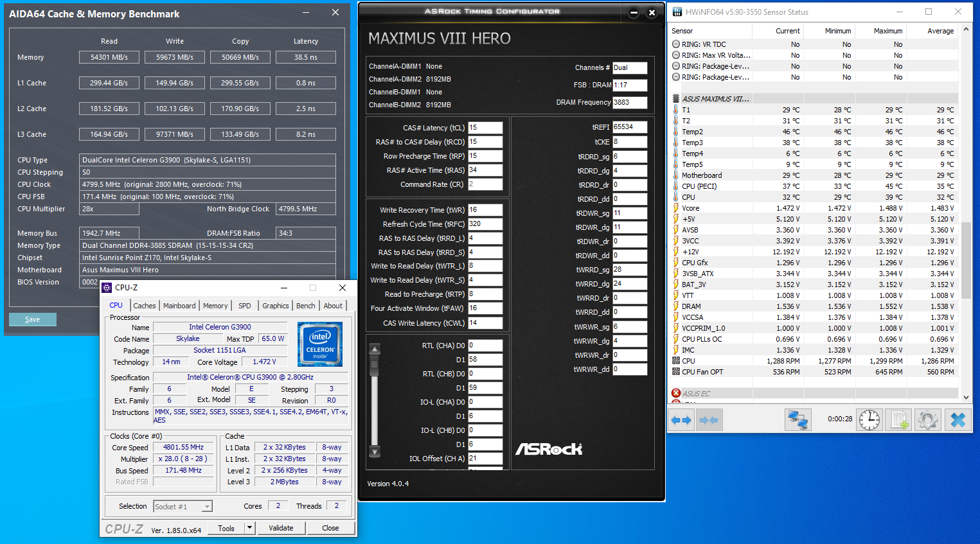The width and height of the screenshot is (980, 544).
Task: Open the Memory tab in CPU-Z
Action: [215, 306]
